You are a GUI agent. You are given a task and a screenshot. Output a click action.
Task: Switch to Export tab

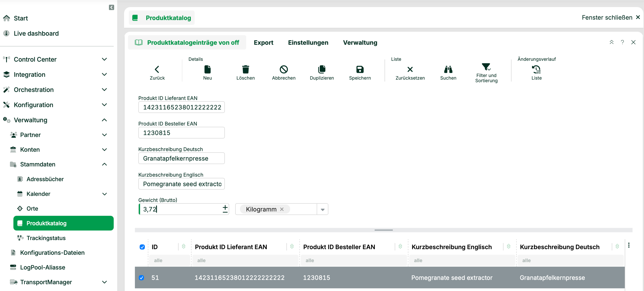263,43
